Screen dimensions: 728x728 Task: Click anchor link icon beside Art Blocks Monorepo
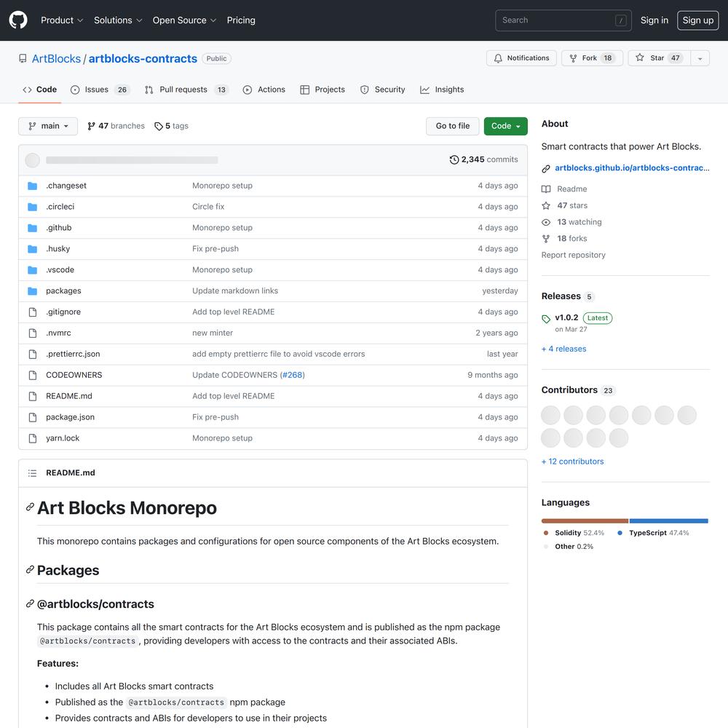30,507
